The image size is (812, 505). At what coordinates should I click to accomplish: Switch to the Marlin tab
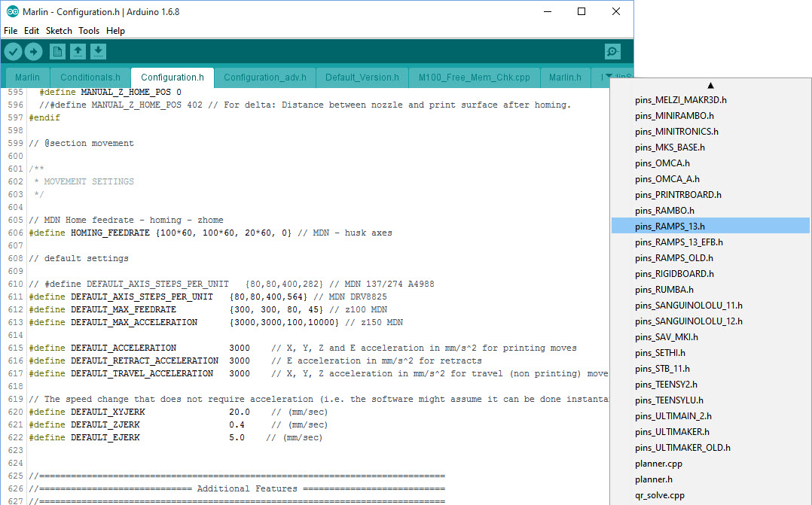(27, 78)
